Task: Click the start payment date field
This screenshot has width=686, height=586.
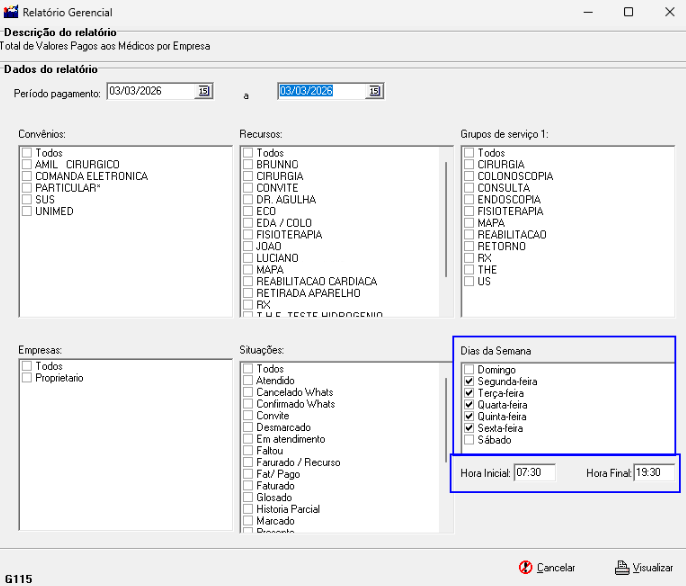Action: [150, 91]
